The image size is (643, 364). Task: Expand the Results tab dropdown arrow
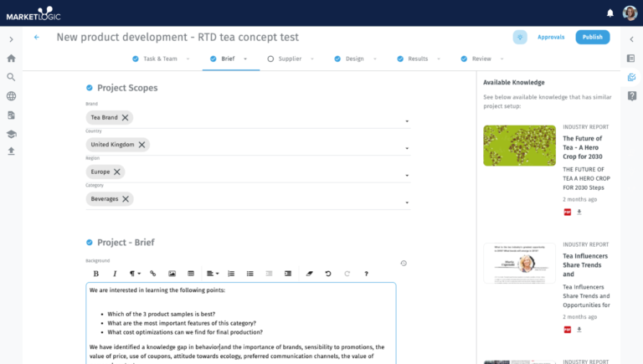pos(439,59)
